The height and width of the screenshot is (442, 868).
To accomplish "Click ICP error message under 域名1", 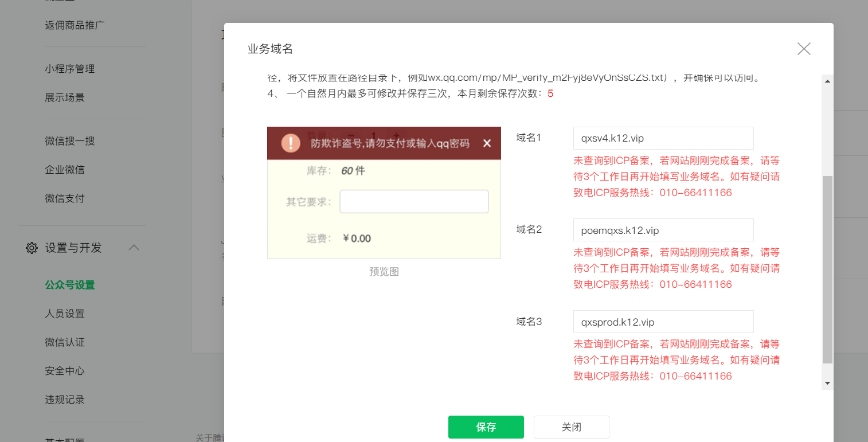I will pos(677,177).
